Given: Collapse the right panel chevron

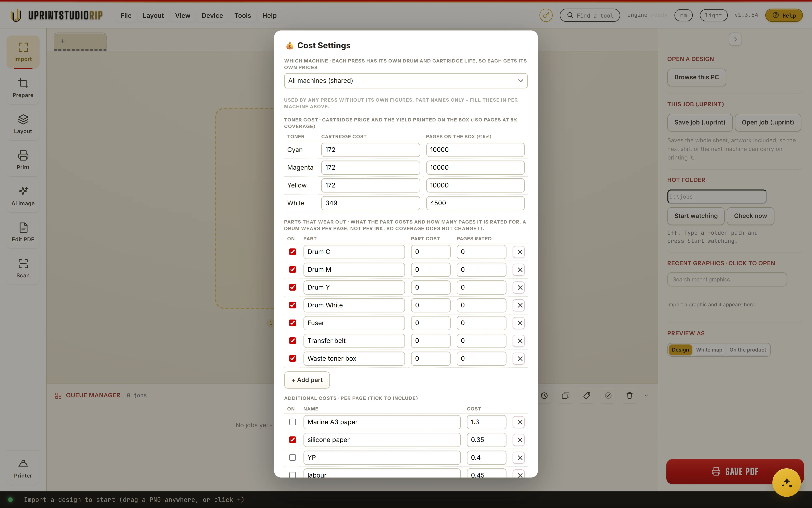Looking at the screenshot, I should (x=735, y=39).
